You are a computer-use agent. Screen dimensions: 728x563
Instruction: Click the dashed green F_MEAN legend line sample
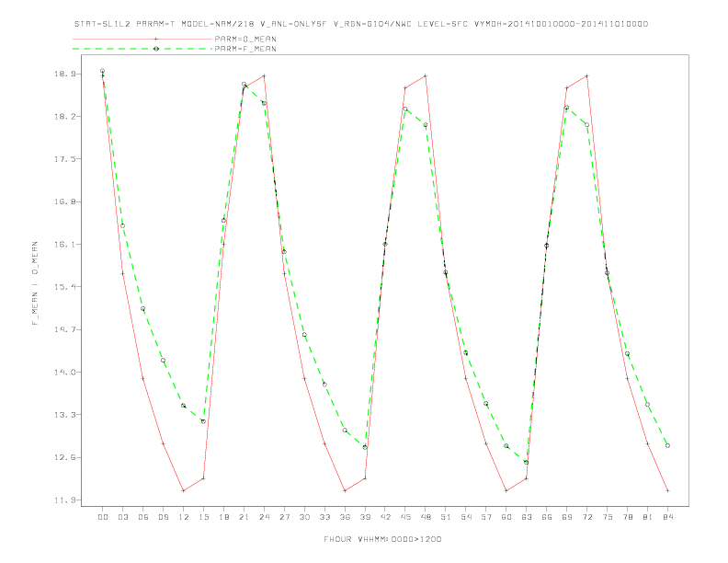pyautogui.click(x=142, y=49)
